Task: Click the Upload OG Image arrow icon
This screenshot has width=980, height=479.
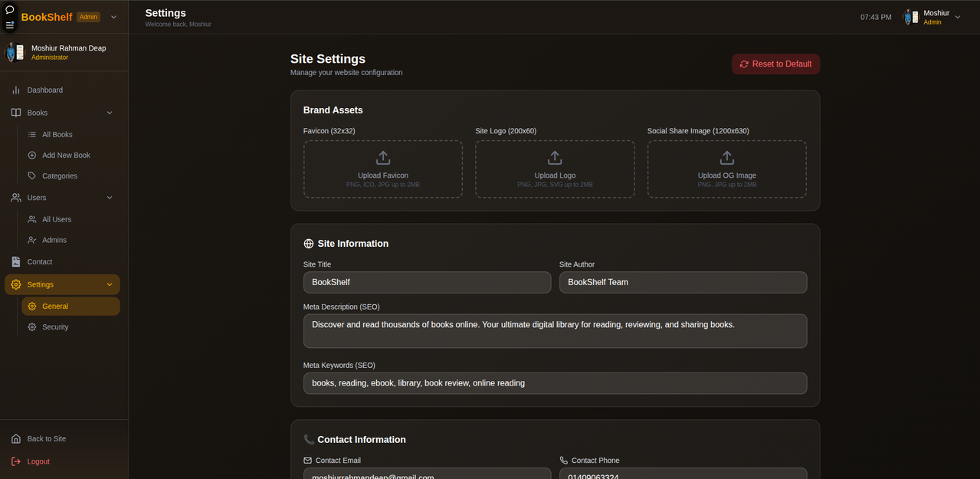Action: [726, 158]
